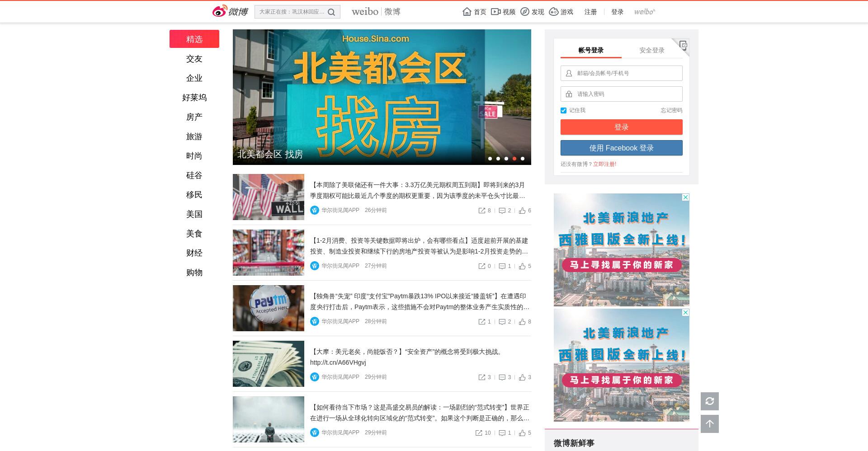Select 房产 category in sidebar
This screenshot has width=868, height=451.
click(194, 117)
